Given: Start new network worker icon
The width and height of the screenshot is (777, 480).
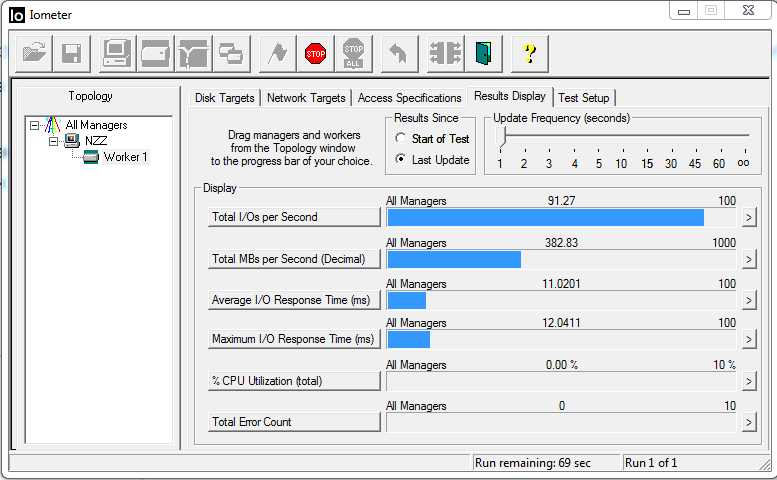Looking at the screenshot, I should coord(194,53).
